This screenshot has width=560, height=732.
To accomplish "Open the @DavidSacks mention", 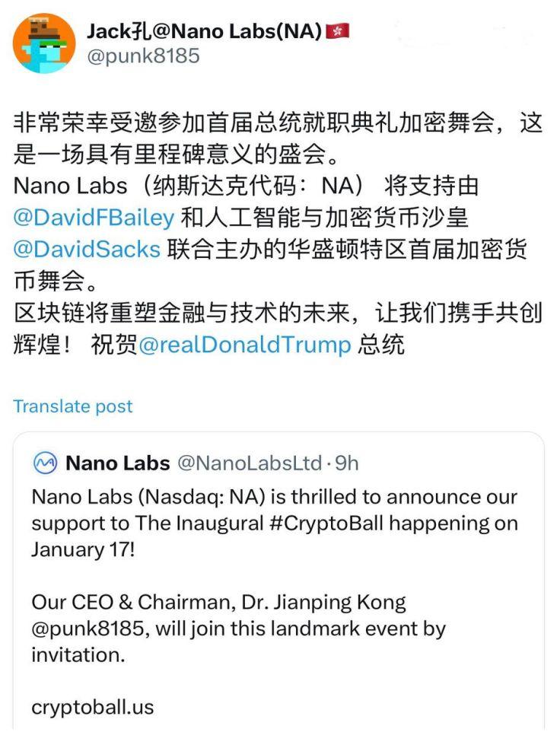I will (87, 250).
